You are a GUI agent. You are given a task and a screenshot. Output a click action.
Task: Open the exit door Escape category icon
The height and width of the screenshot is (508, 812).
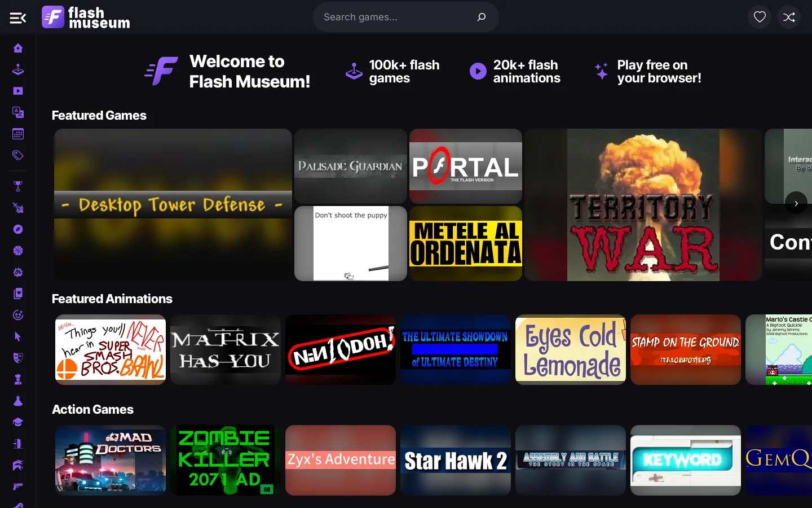[x=18, y=444]
